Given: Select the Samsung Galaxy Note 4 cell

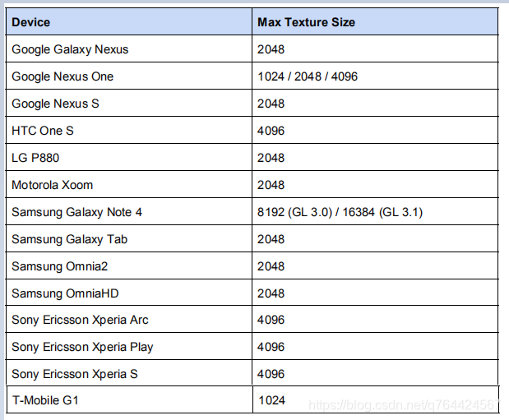Looking at the screenshot, I should pyautogui.click(x=76, y=212).
